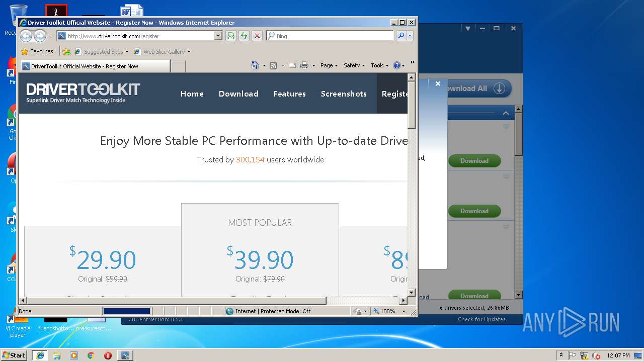Click the muted volume tray icon
The width and height of the screenshot is (644, 362).
tap(596, 355)
